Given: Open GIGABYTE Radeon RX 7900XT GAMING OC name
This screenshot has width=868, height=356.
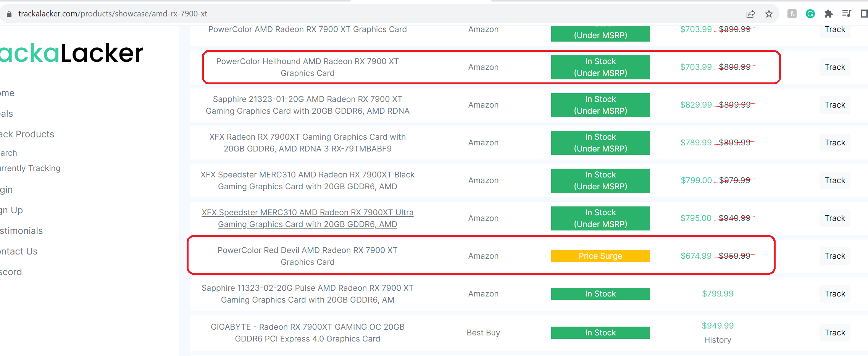Looking at the screenshot, I should pyautogui.click(x=308, y=333).
